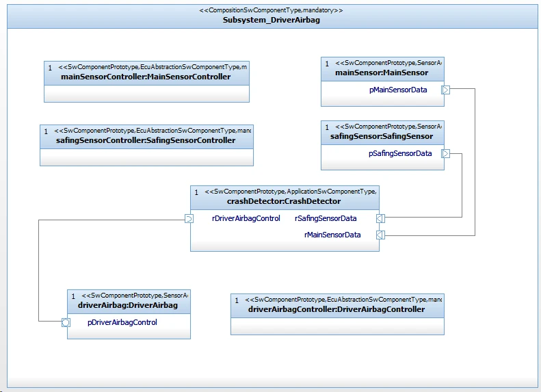
Task: Select the pDriverAirbagControl port icon on driverAirbag
Action: [x=66, y=322]
